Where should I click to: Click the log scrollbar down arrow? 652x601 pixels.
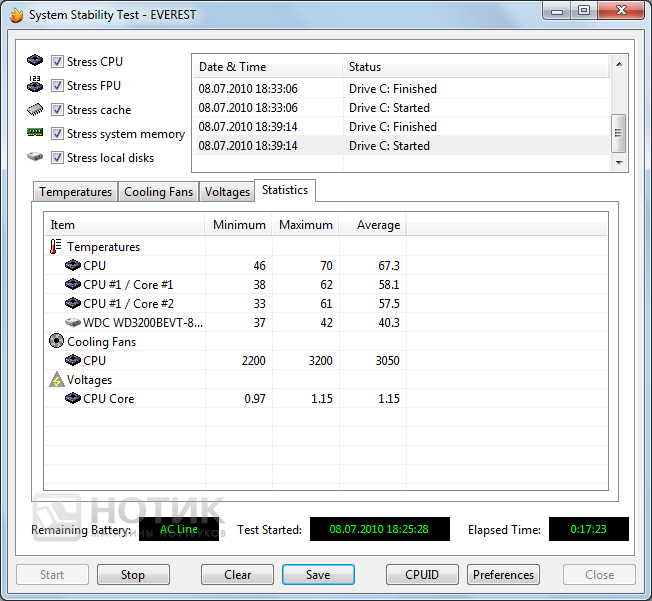tap(619, 163)
